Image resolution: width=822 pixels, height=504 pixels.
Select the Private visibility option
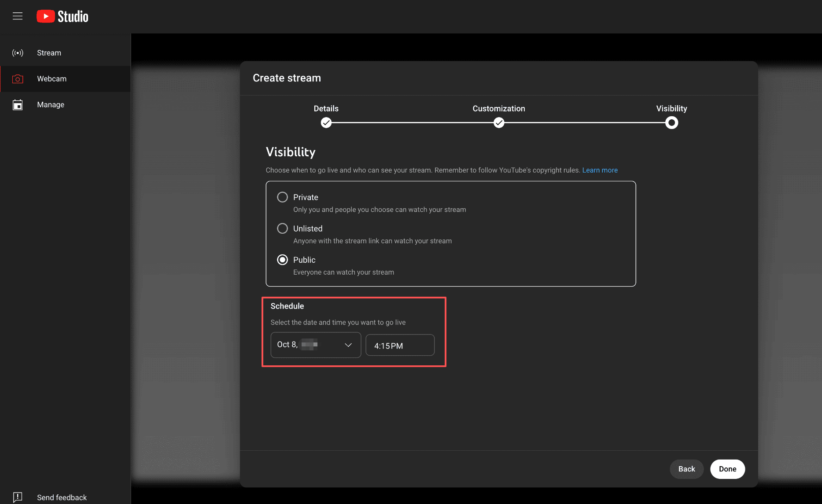[282, 197]
